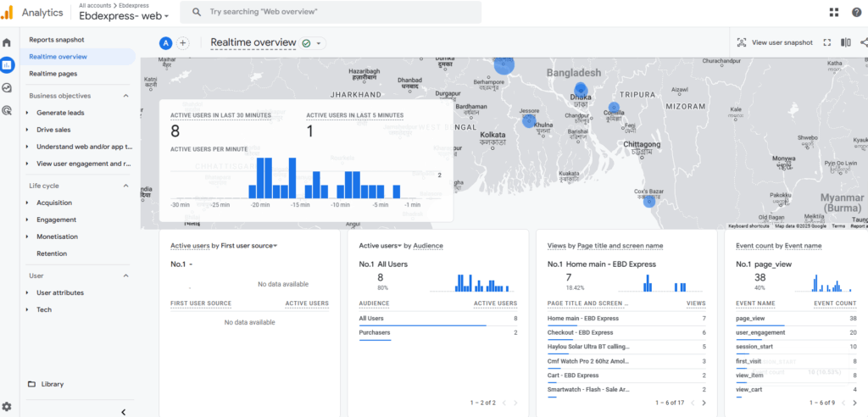The image size is (868, 417).
Task: Select Reports snapshot in sidebar
Action: tap(56, 40)
